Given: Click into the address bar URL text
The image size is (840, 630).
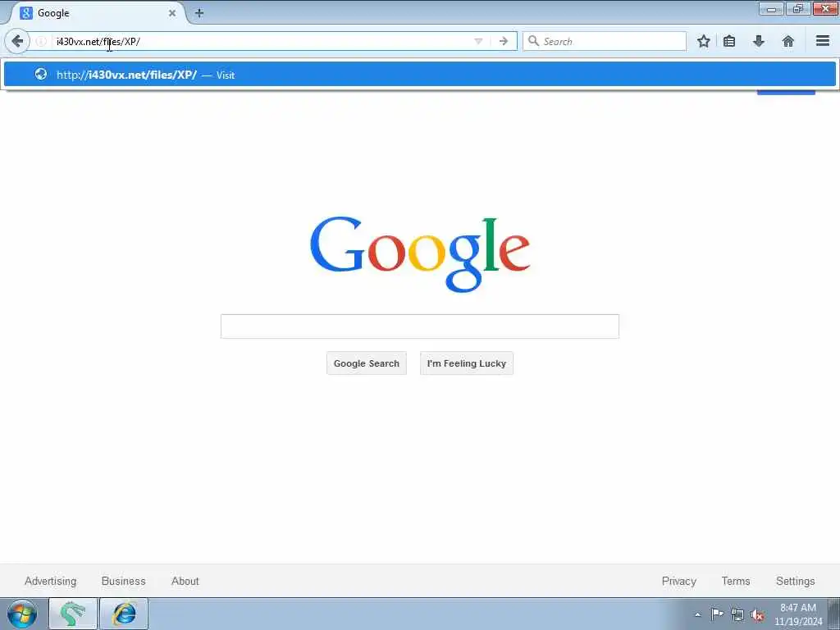Looking at the screenshot, I should pos(98,41).
